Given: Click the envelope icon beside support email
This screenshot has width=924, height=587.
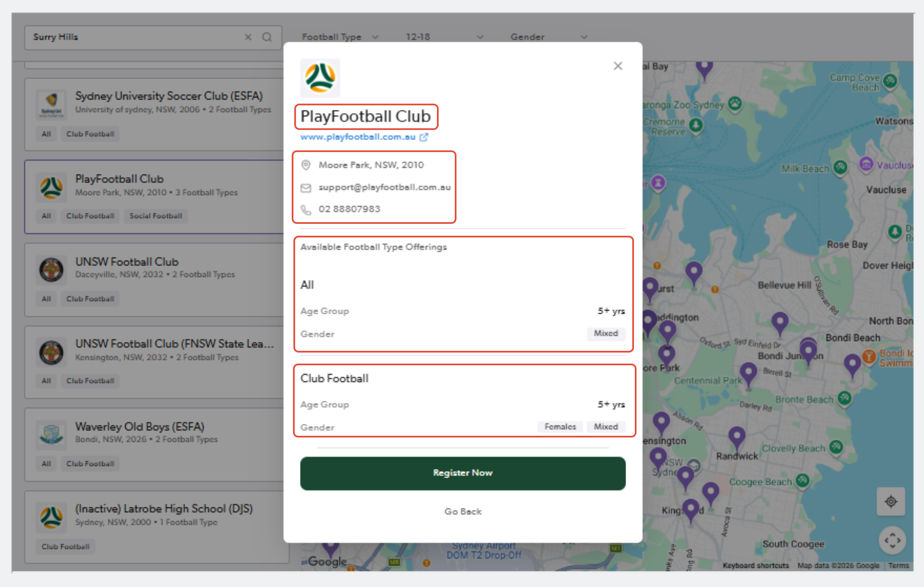Looking at the screenshot, I should point(306,187).
